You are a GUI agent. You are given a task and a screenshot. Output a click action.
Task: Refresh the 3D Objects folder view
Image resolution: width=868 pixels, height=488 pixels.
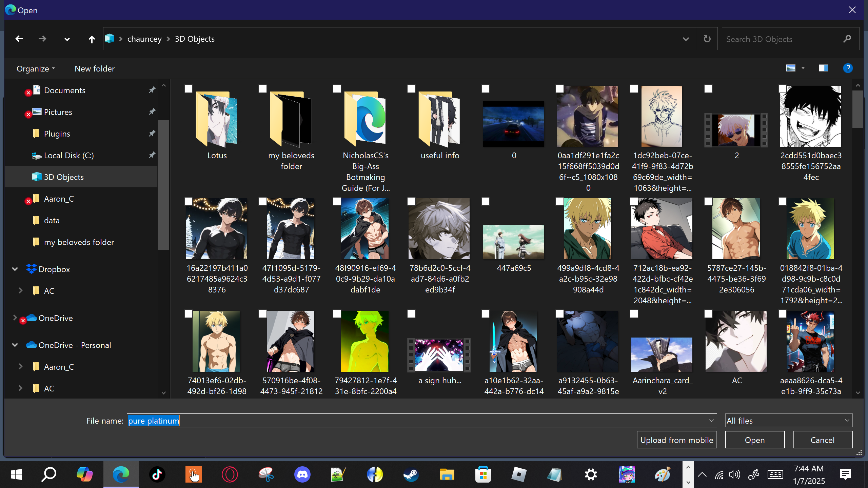pyautogui.click(x=707, y=39)
